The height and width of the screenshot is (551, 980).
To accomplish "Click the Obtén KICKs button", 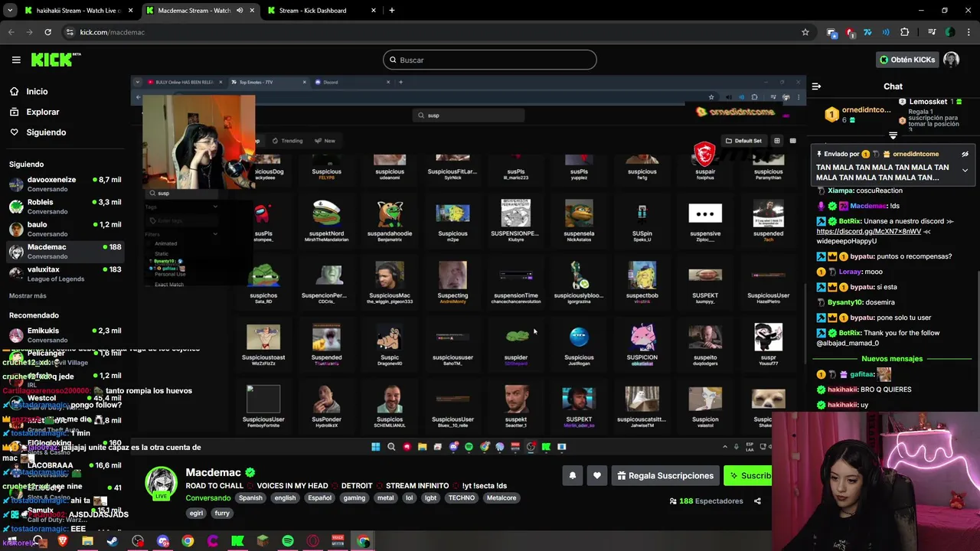I will pos(906,60).
